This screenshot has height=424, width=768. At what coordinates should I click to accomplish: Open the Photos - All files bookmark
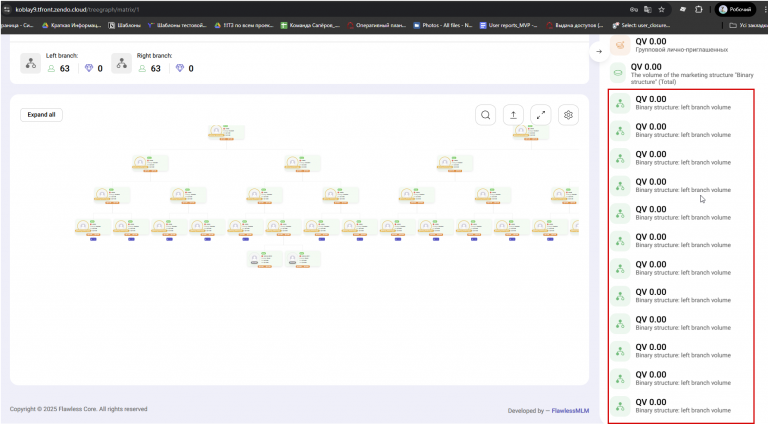point(443,25)
